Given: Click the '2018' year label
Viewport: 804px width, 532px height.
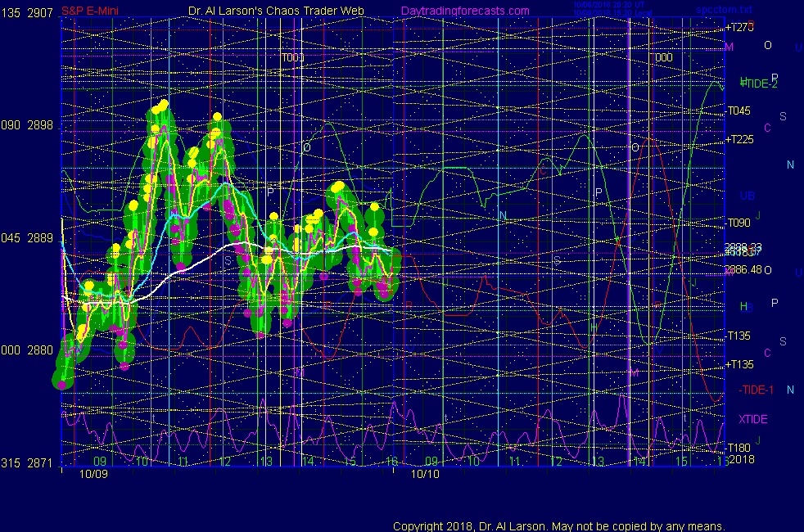Looking at the screenshot, I should click(x=742, y=459).
